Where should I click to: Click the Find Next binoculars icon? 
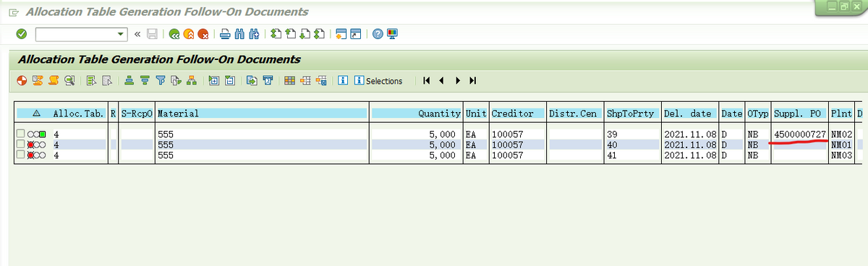point(253,34)
